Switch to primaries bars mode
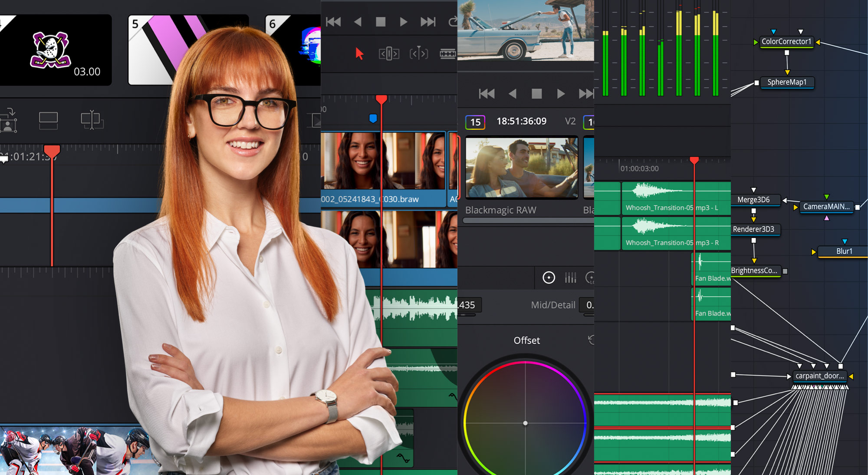The height and width of the screenshot is (475, 868). click(571, 278)
